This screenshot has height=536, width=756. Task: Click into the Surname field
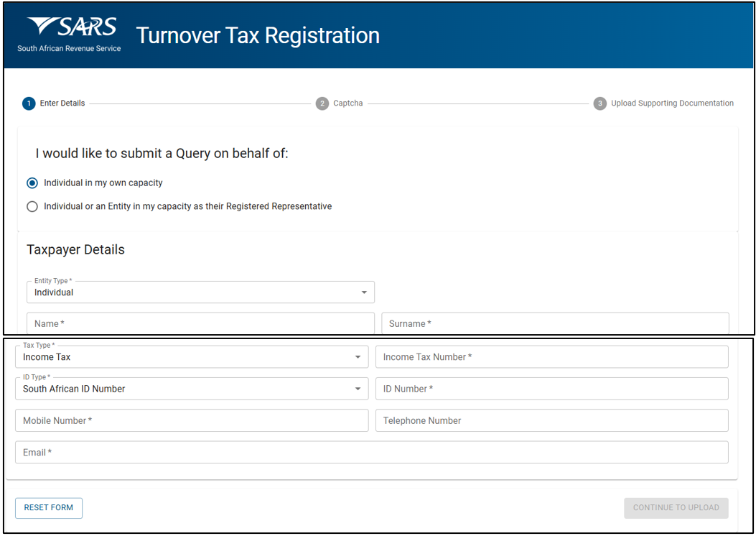pyautogui.click(x=555, y=323)
